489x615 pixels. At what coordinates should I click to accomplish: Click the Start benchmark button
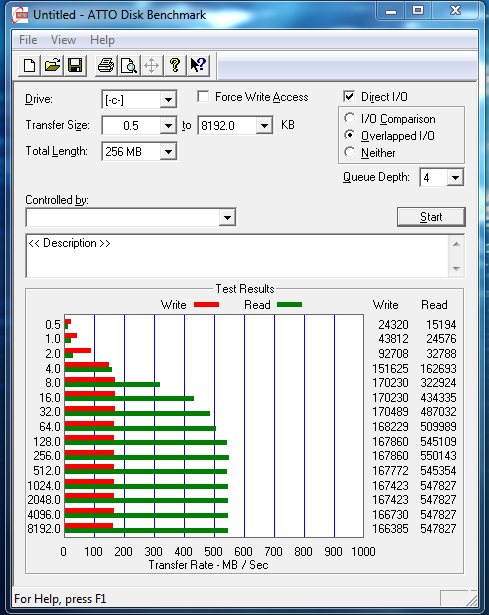(431, 217)
